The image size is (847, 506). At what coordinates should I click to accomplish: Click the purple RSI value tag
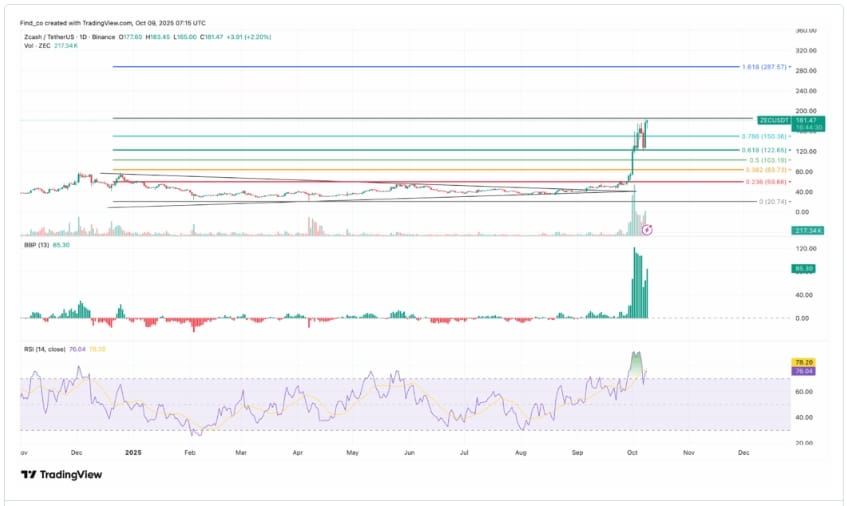(803, 371)
